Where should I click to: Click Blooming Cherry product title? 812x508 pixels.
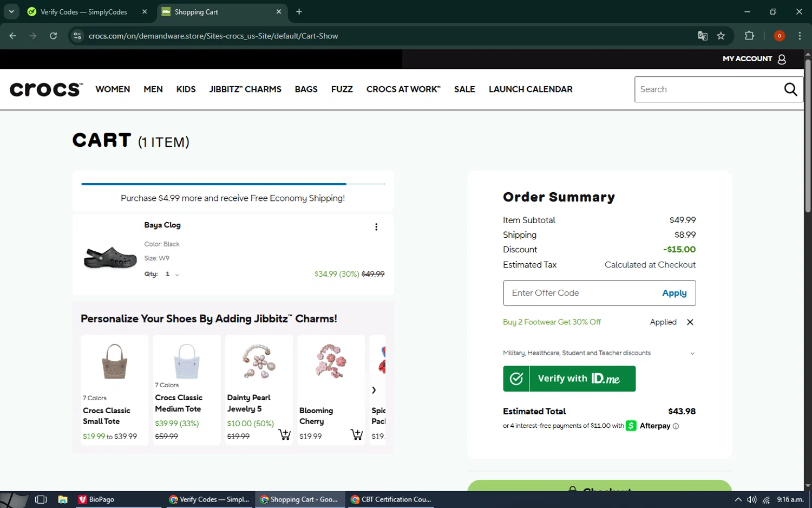pos(316,416)
